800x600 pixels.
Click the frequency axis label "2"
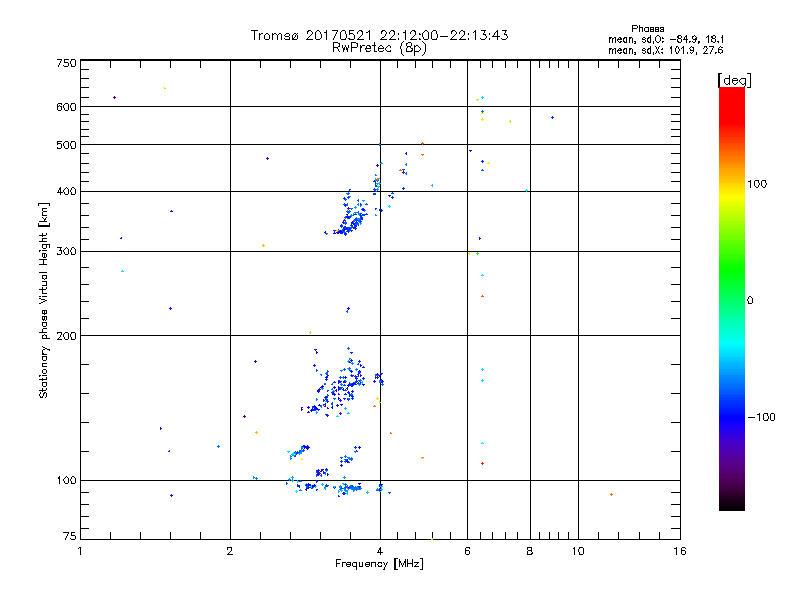click(x=230, y=551)
